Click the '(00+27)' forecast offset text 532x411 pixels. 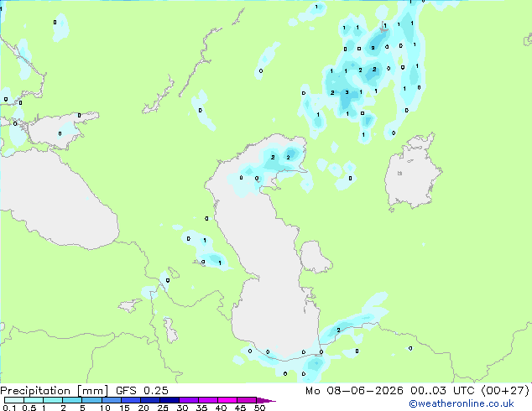pos(505,390)
